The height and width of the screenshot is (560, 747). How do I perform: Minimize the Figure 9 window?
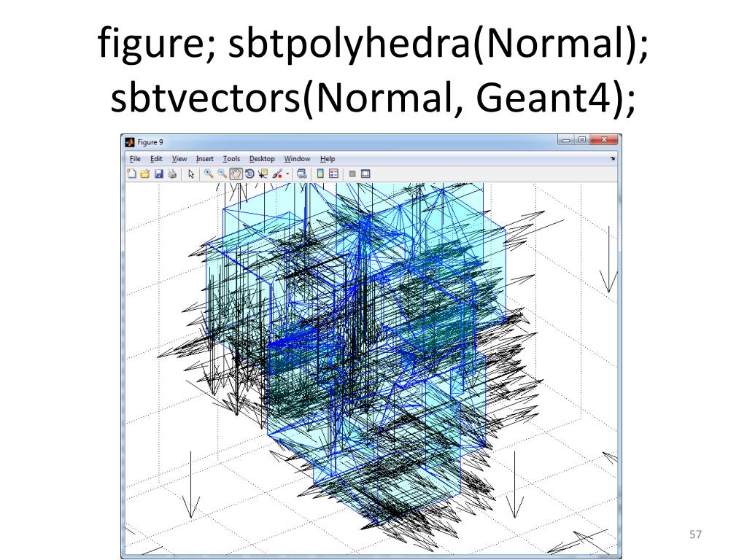click(x=566, y=140)
